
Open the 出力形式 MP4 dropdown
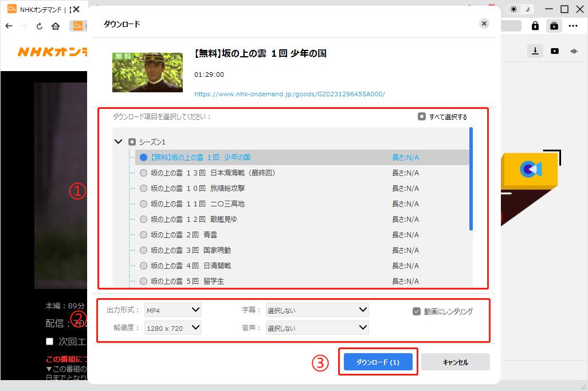[x=173, y=310]
